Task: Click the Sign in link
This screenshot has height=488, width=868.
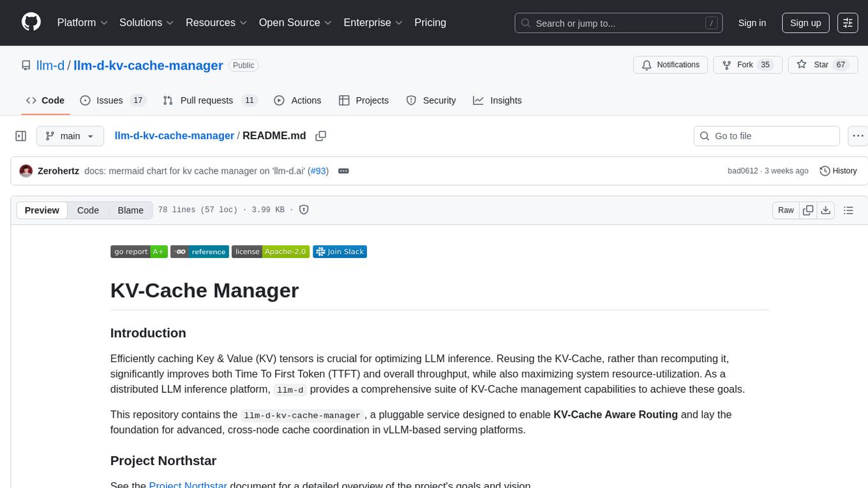Action: point(752,23)
